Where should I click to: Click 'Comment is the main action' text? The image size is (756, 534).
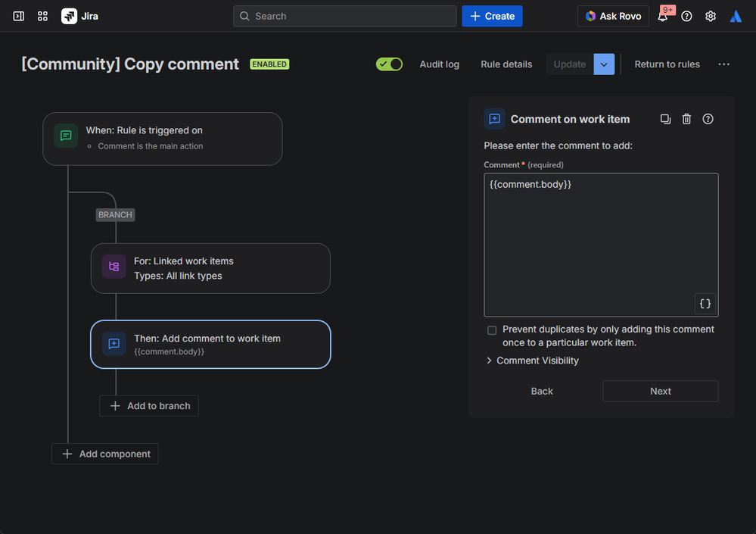point(151,146)
